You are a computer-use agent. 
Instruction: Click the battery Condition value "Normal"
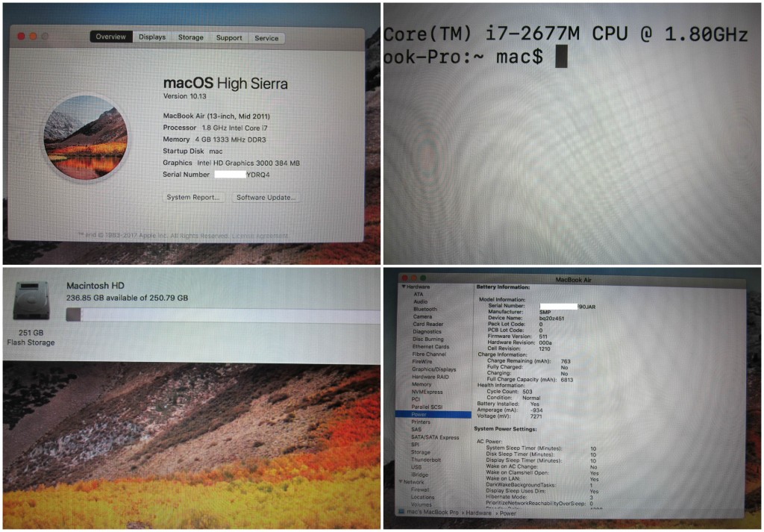[x=531, y=398]
